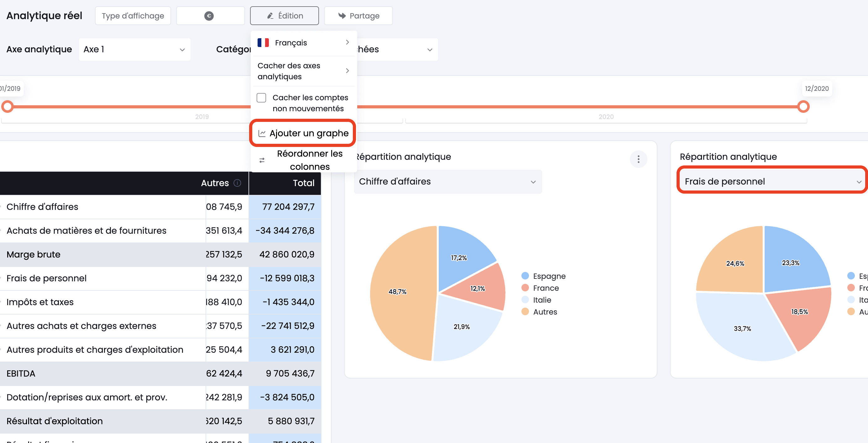The image size is (868, 443).
Task: Select the Frais de personnel table row label
Action: [x=46, y=278]
